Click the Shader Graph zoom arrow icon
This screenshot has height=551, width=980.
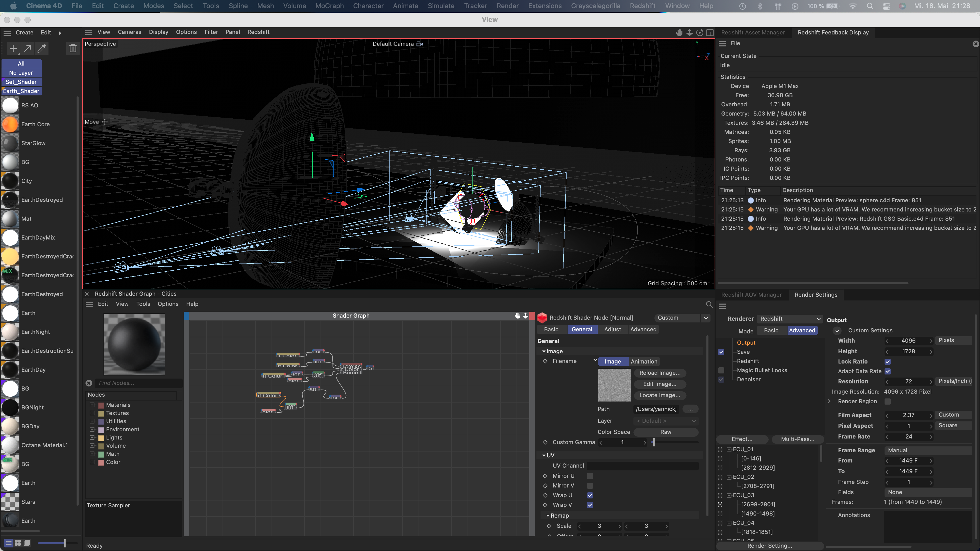click(525, 316)
